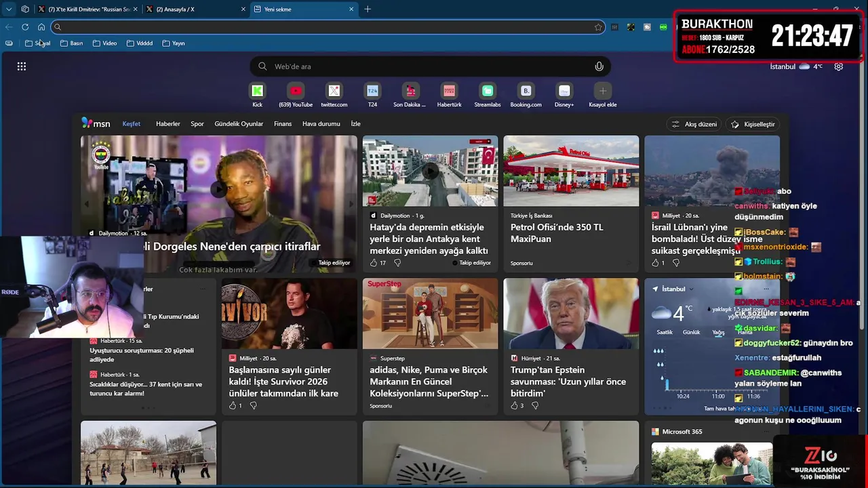The height and width of the screenshot is (488, 868).
Task: Like the Survivor 2026 article
Action: coord(233,405)
